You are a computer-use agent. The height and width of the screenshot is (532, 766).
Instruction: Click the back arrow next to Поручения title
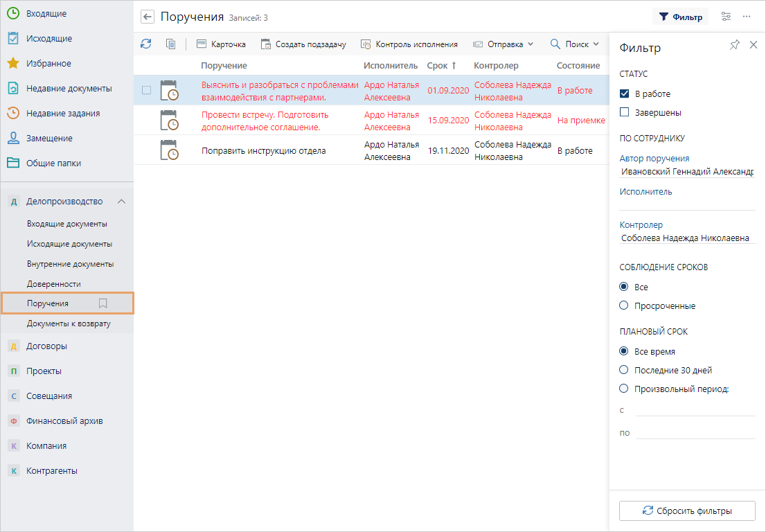point(147,17)
